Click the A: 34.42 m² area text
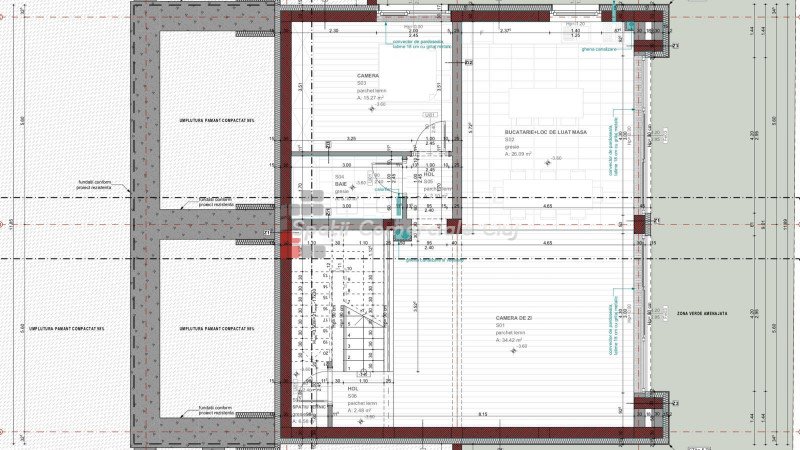The width and height of the screenshot is (800, 450). [512, 340]
